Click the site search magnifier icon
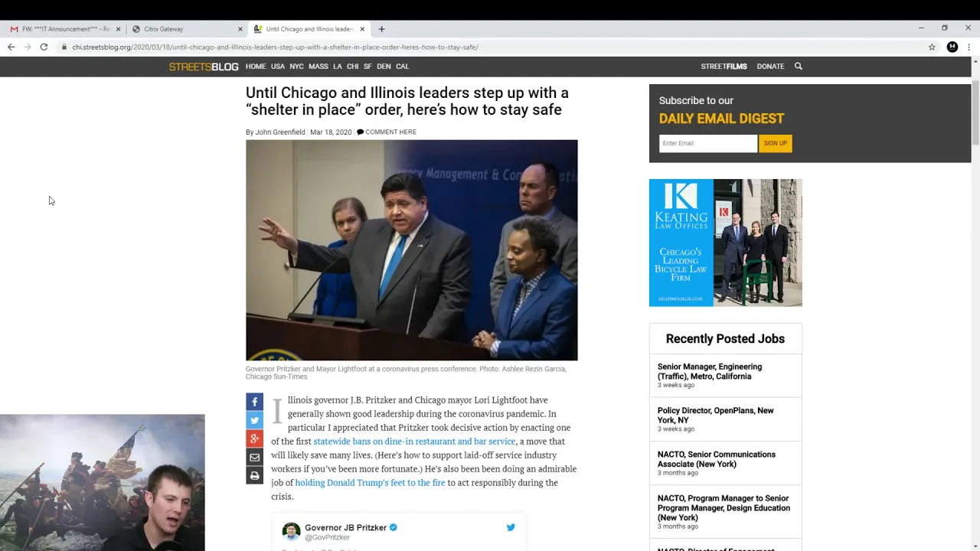Screen dimensions: 980x551 [x=798, y=67]
